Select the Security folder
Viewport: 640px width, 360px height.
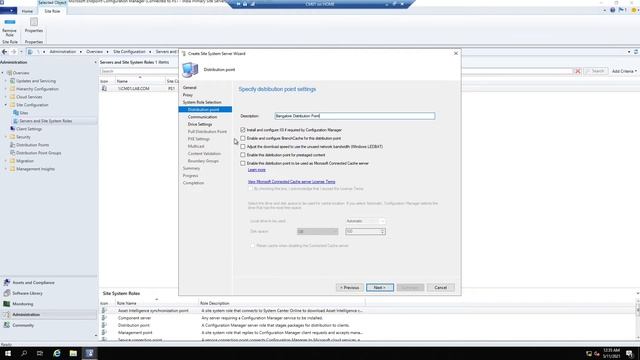[x=23, y=137]
